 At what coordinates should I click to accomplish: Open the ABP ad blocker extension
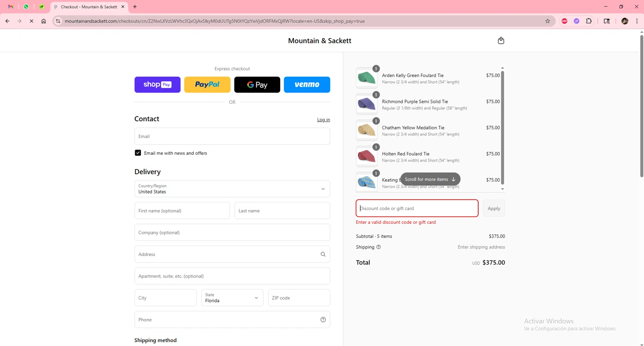click(x=565, y=21)
